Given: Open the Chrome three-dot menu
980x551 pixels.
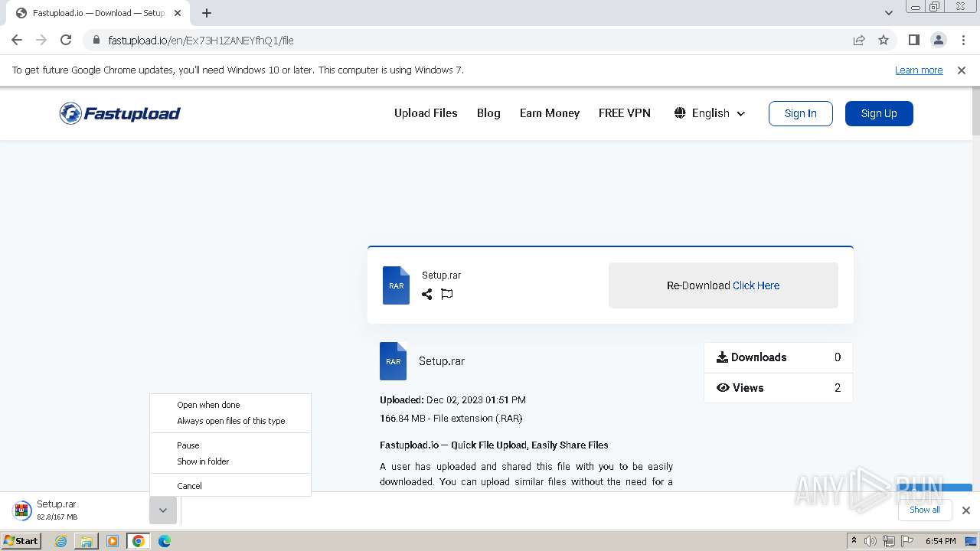Looking at the screenshot, I should [963, 40].
